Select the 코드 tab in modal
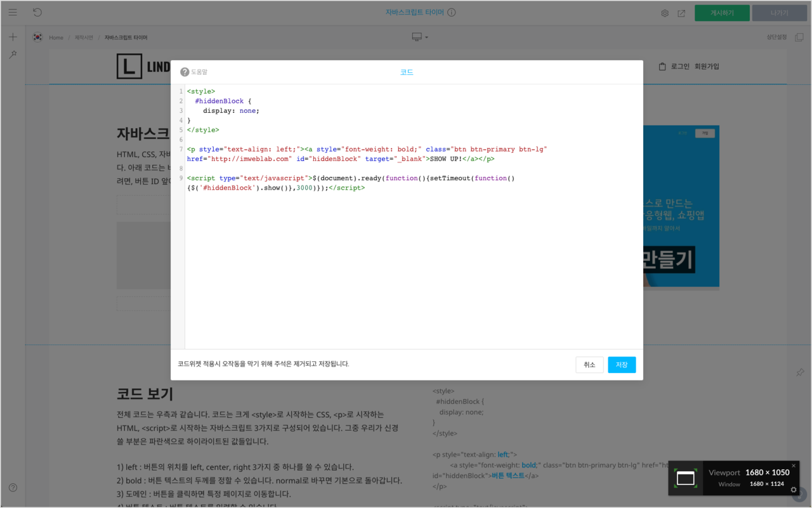The width and height of the screenshot is (812, 508). (x=407, y=72)
